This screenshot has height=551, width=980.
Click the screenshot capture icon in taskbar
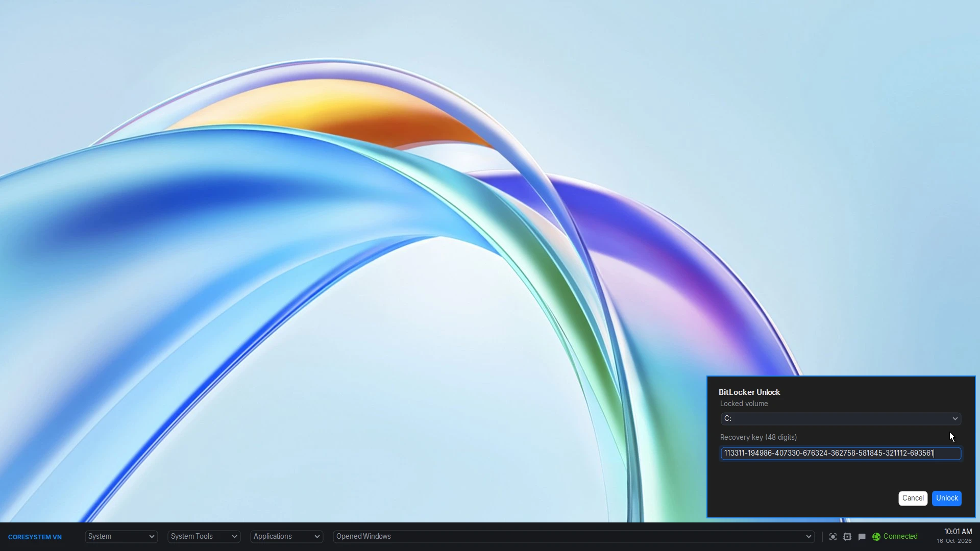(832, 537)
